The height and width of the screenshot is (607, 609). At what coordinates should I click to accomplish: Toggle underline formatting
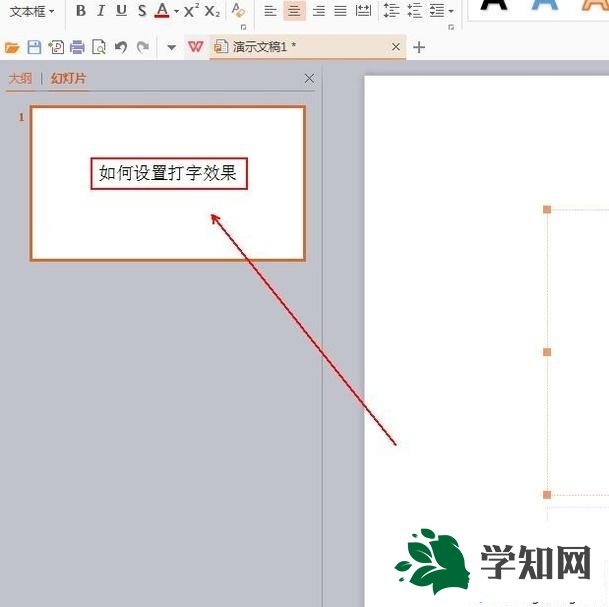(x=122, y=10)
